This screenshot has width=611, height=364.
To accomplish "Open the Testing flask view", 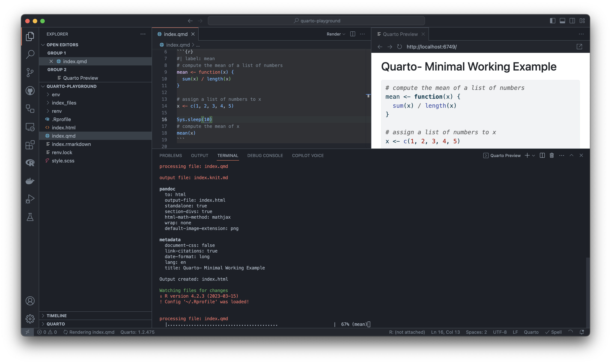I will [30, 217].
